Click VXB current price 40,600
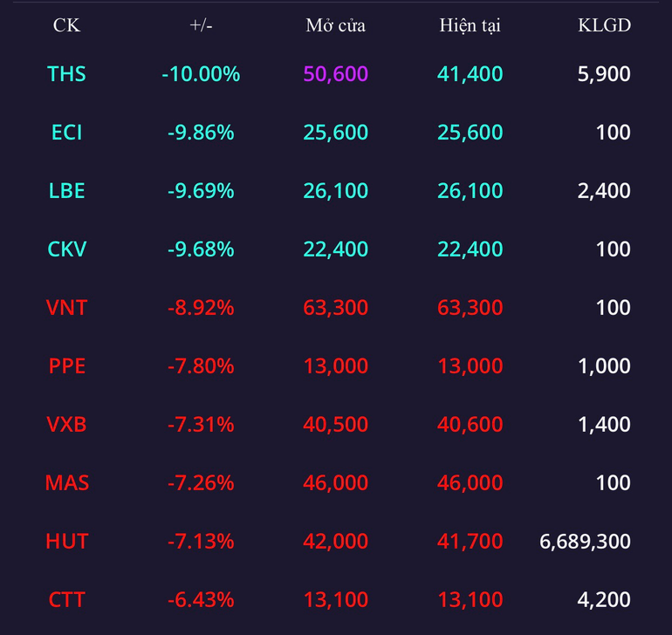The width and height of the screenshot is (672, 635). pyautogui.click(x=470, y=425)
